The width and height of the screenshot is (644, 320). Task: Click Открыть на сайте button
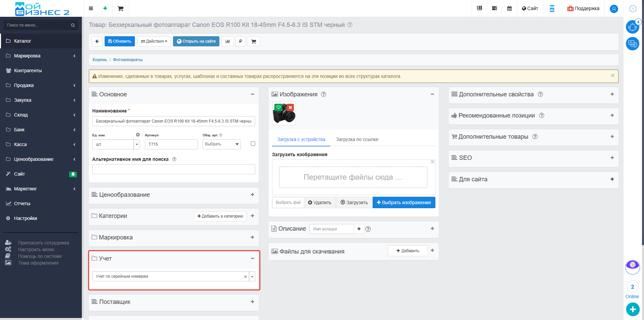[196, 41]
